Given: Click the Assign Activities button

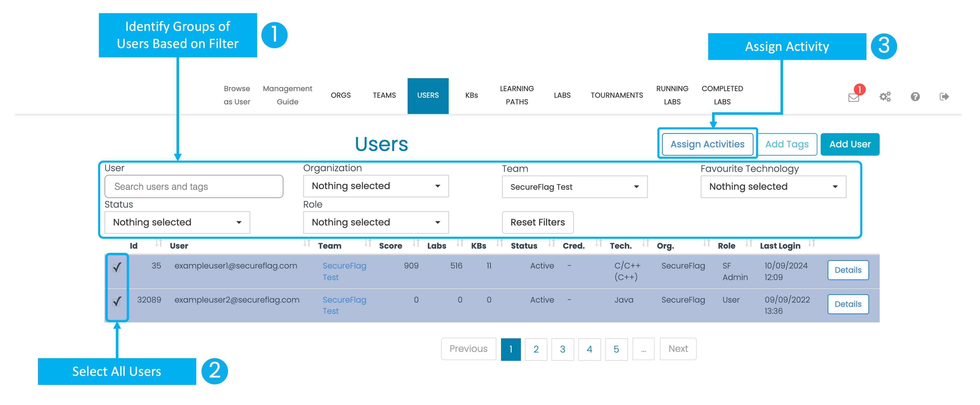Looking at the screenshot, I should 707,144.
